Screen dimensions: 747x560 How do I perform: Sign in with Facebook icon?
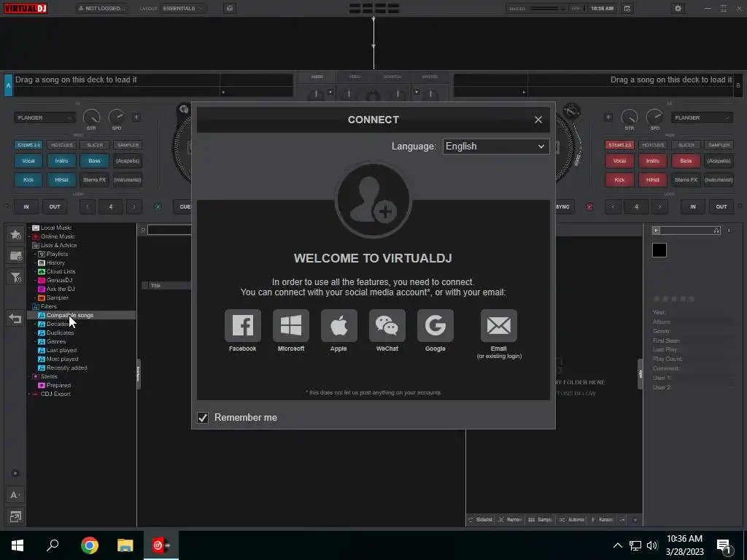point(242,326)
